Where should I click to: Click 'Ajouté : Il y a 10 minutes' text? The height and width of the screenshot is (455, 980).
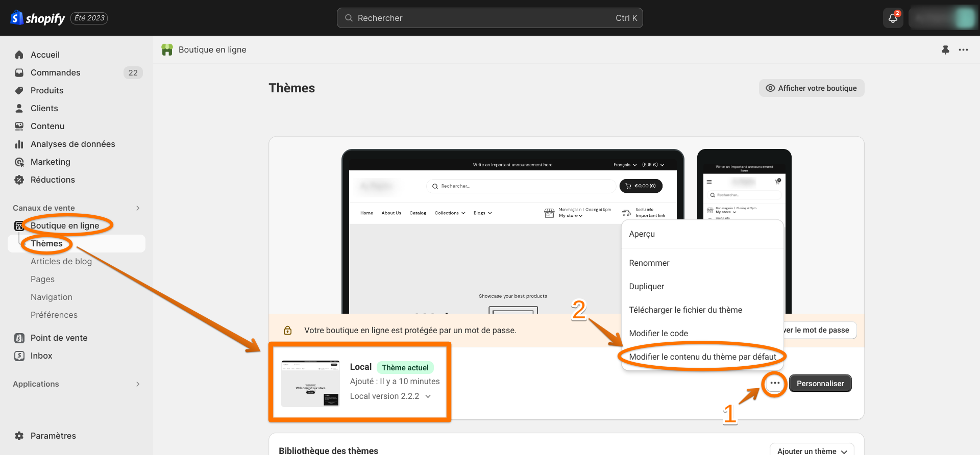pos(395,381)
